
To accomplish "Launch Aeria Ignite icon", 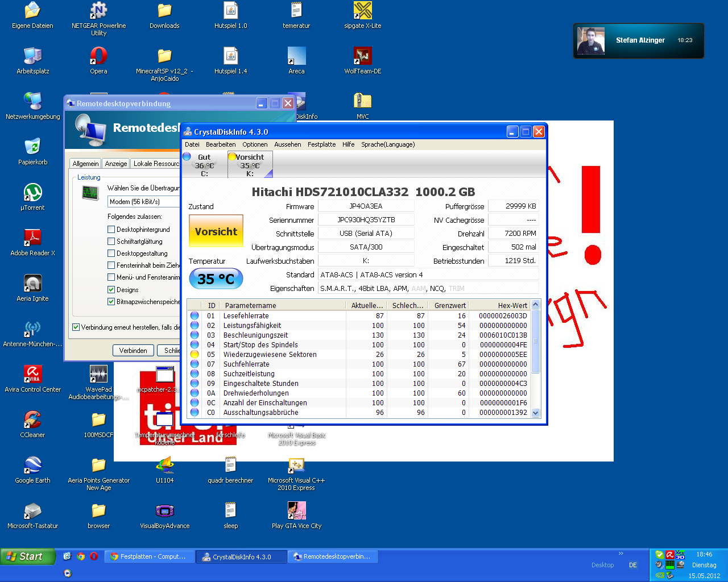I will (32, 288).
